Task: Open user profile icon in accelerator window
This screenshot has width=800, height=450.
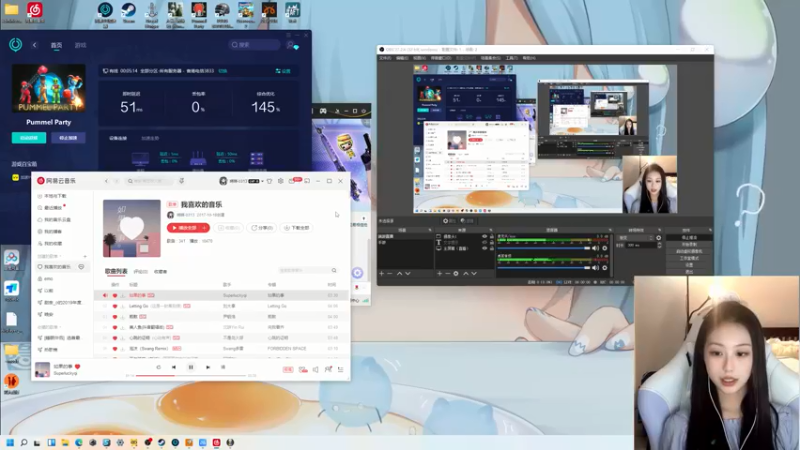Action: 292,45
